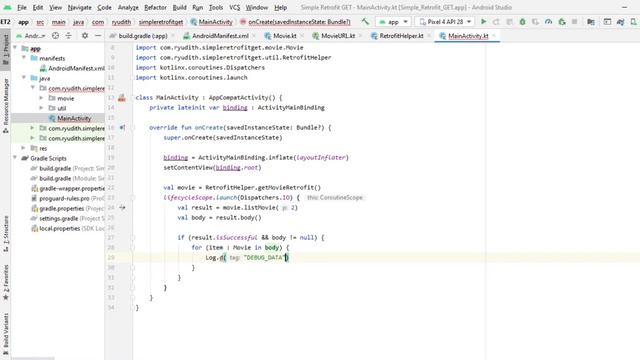The width and height of the screenshot is (640, 360).
Task: Click the override gutter icon beside onCreate
Action: 122,127
